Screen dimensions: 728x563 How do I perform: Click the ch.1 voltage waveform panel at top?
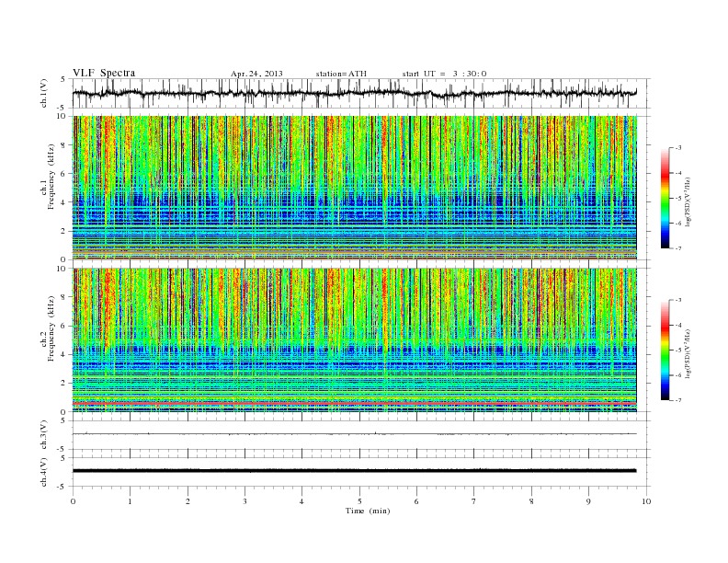(361, 93)
